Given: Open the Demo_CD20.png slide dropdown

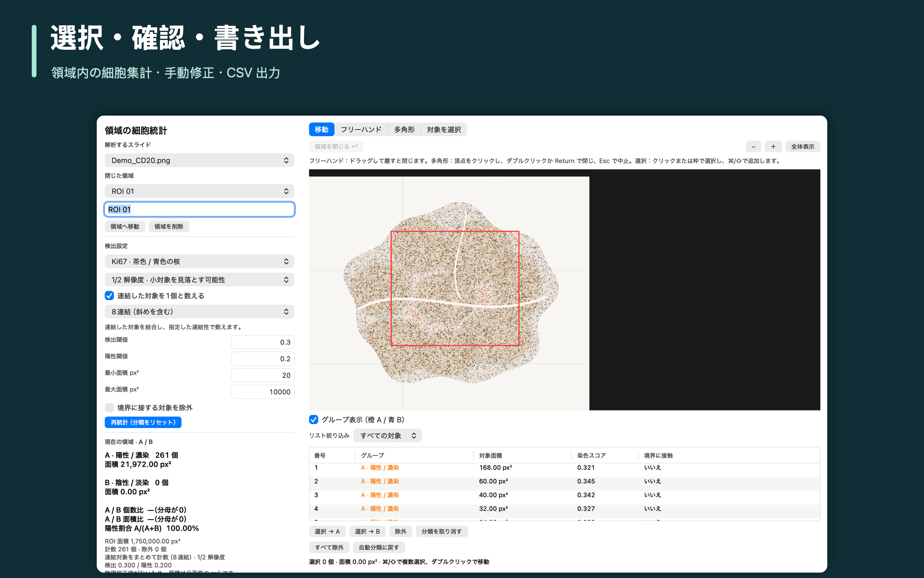Looking at the screenshot, I should click(x=199, y=160).
